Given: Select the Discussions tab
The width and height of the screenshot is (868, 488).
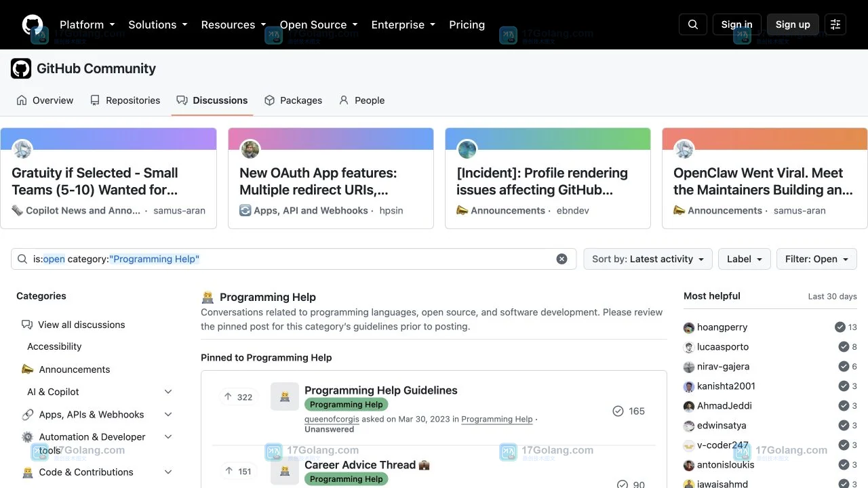Looking at the screenshot, I should (212, 100).
